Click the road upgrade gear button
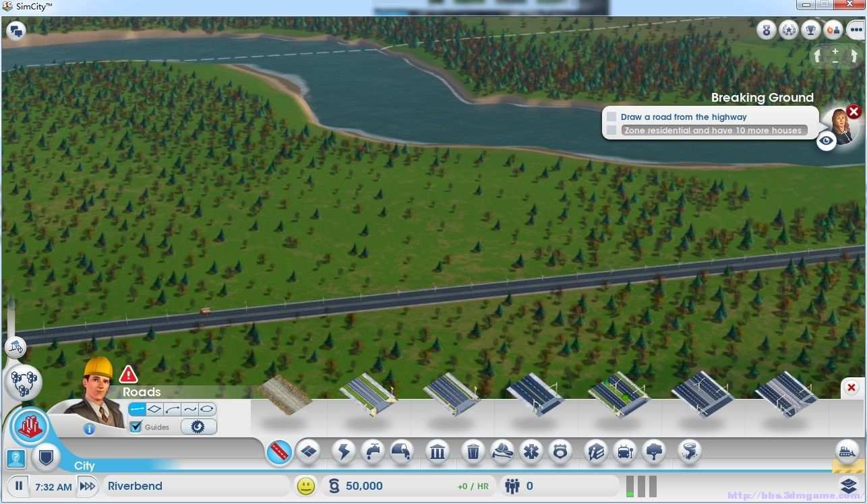The height and width of the screenshot is (504, 867). coord(199,427)
